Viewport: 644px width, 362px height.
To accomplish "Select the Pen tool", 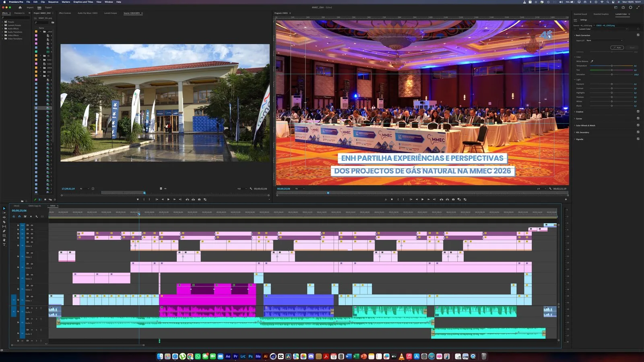I will point(4,231).
